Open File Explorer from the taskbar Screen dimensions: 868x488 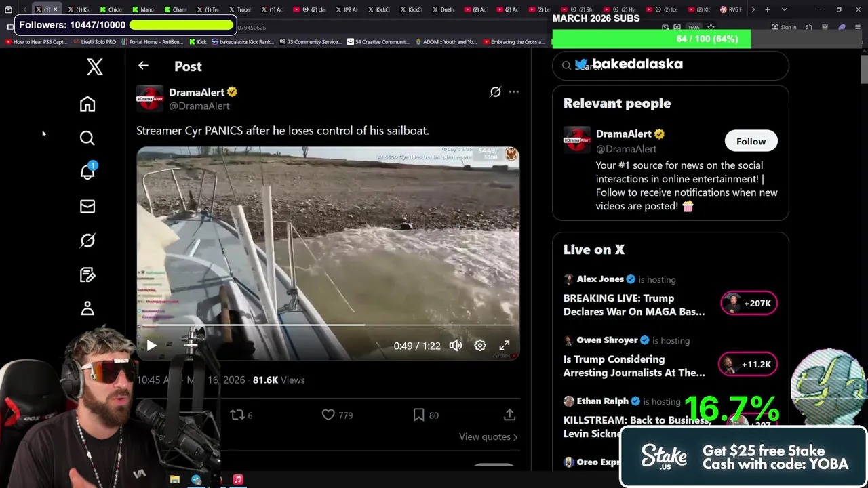175,479
